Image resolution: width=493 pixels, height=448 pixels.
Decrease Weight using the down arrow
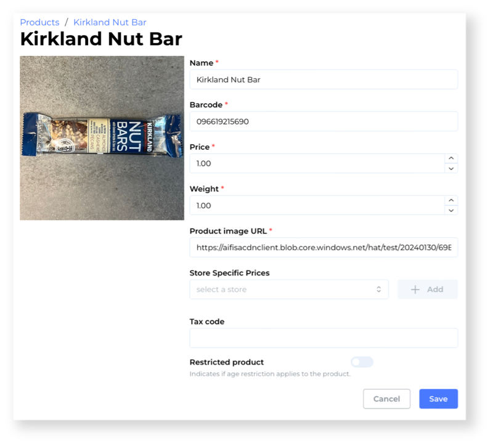(451, 210)
